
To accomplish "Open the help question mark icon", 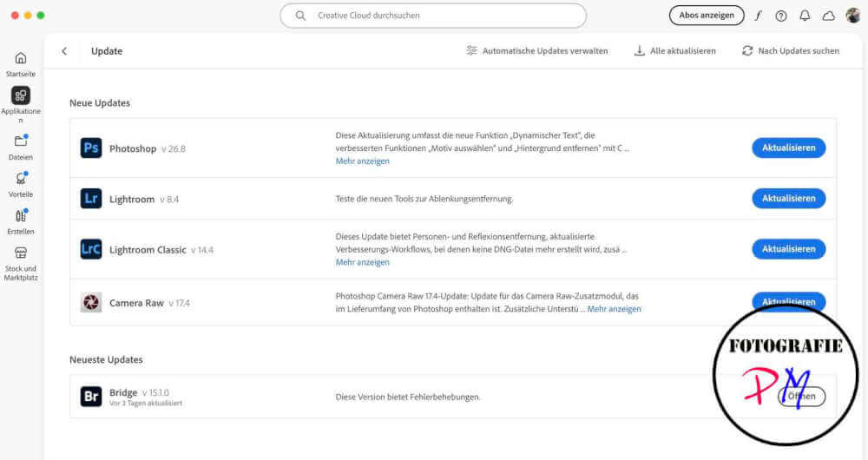I will (781, 16).
